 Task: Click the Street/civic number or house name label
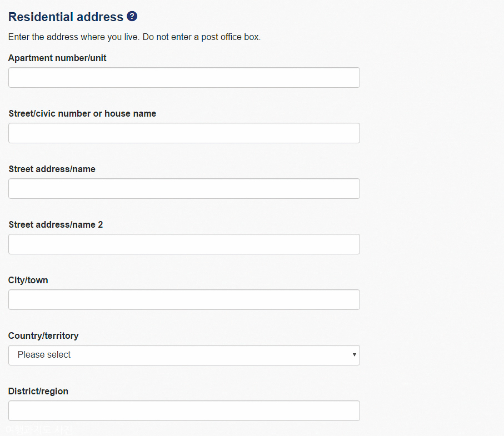(82, 113)
